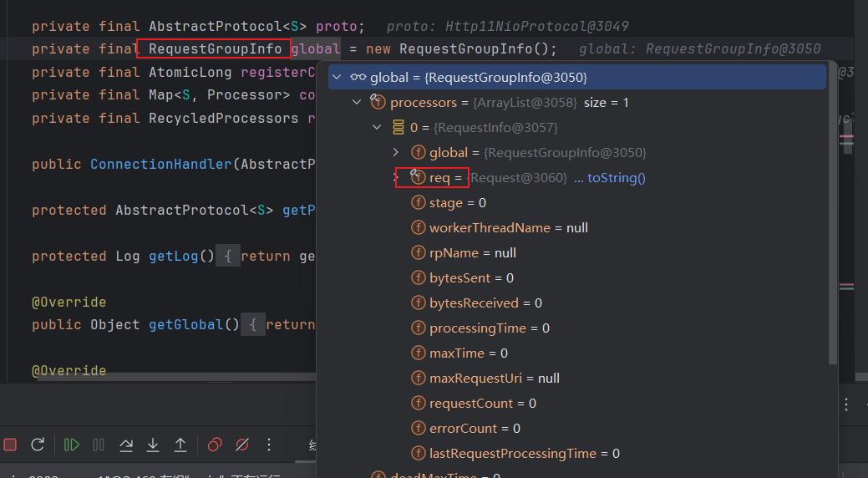Screen dimensions: 868x478
Task: Click the Pause program icon
Action: coord(99,445)
